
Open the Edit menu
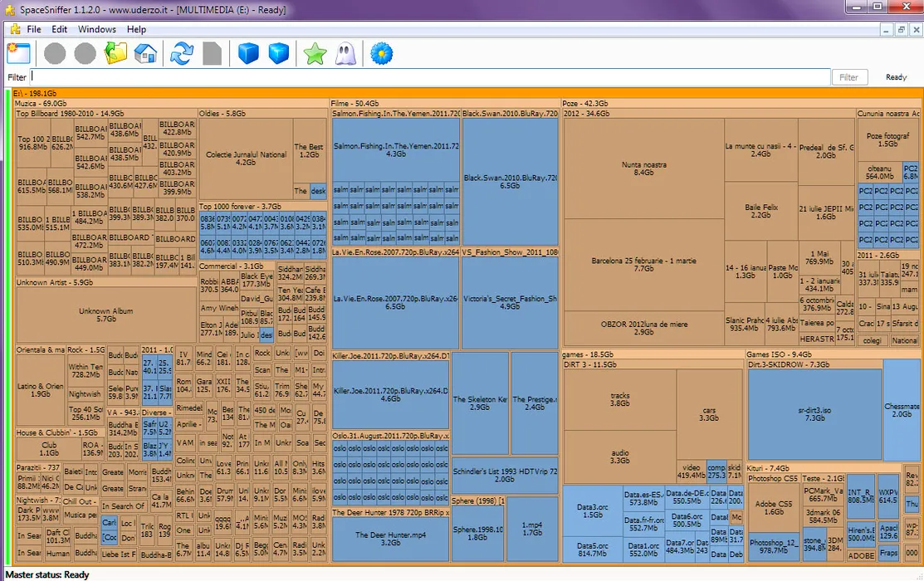coord(59,29)
